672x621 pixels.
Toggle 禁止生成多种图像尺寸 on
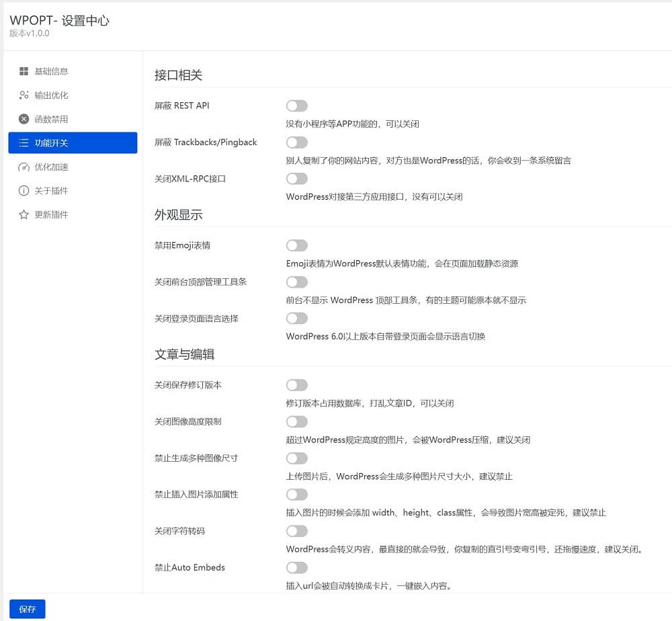(x=296, y=458)
